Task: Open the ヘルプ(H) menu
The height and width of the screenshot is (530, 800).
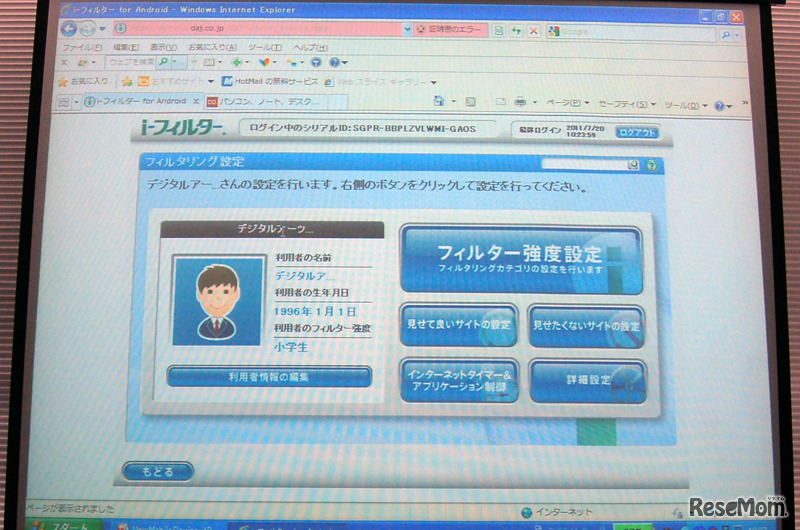Action: 310,47
